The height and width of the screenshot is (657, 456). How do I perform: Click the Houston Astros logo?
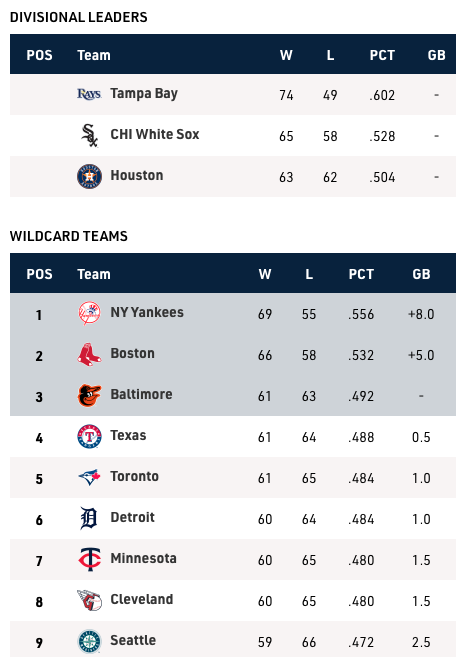click(x=89, y=176)
